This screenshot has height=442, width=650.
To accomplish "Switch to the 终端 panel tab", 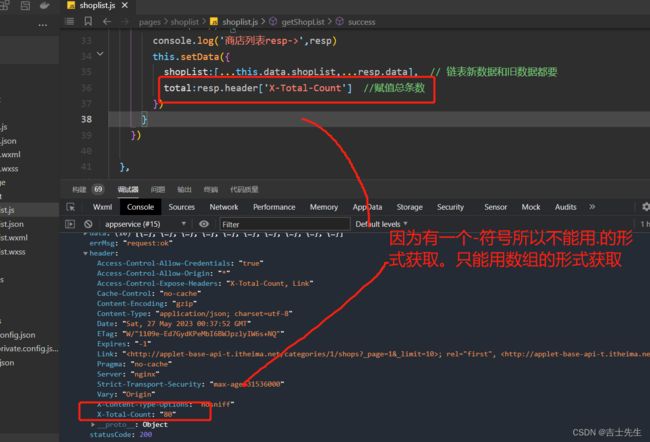I will (211, 189).
